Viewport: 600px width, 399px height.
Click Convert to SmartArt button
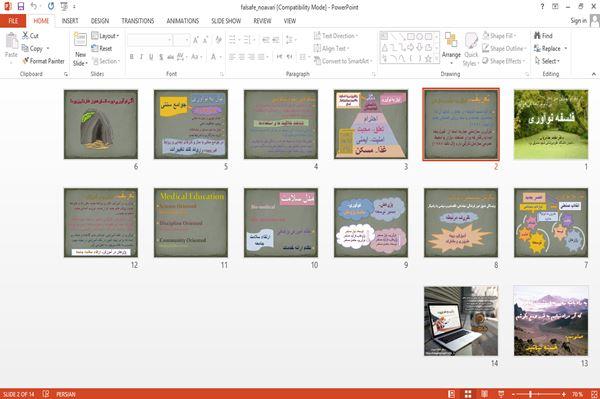343,61
